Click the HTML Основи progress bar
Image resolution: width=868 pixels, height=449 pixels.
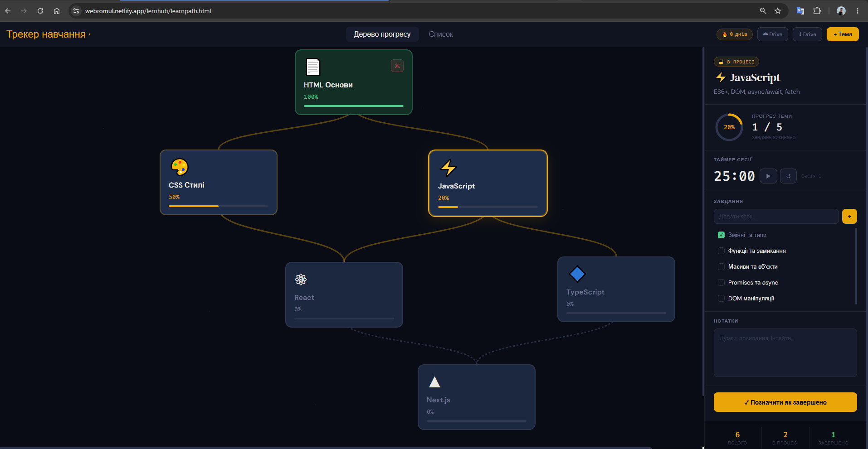(353, 106)
